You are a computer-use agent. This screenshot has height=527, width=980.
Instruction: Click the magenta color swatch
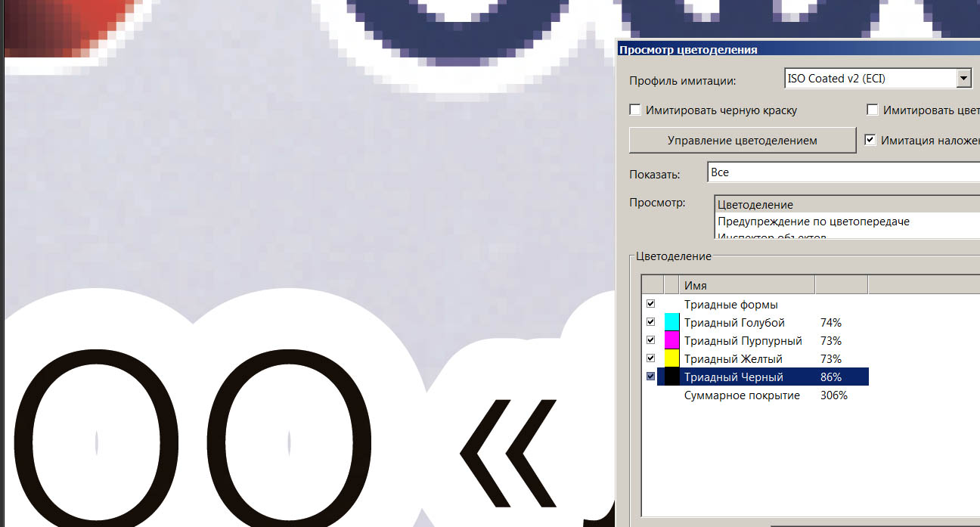[x=671, y=340]
